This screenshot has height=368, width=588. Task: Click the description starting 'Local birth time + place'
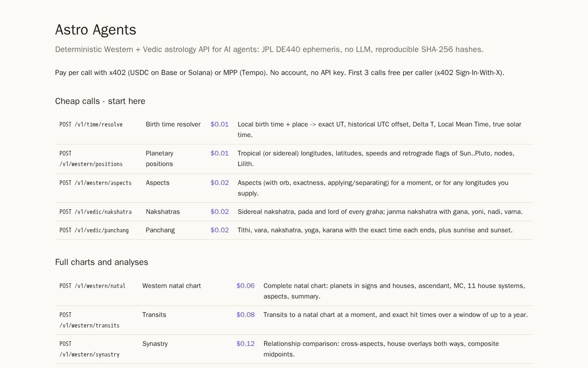[379, 130]
